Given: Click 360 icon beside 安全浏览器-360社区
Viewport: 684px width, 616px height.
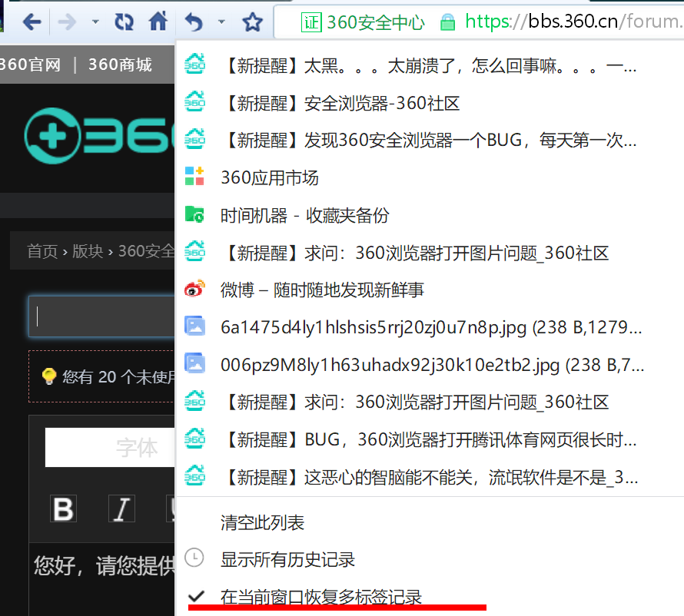Looking at the screenshot, I should coord(194,101).
